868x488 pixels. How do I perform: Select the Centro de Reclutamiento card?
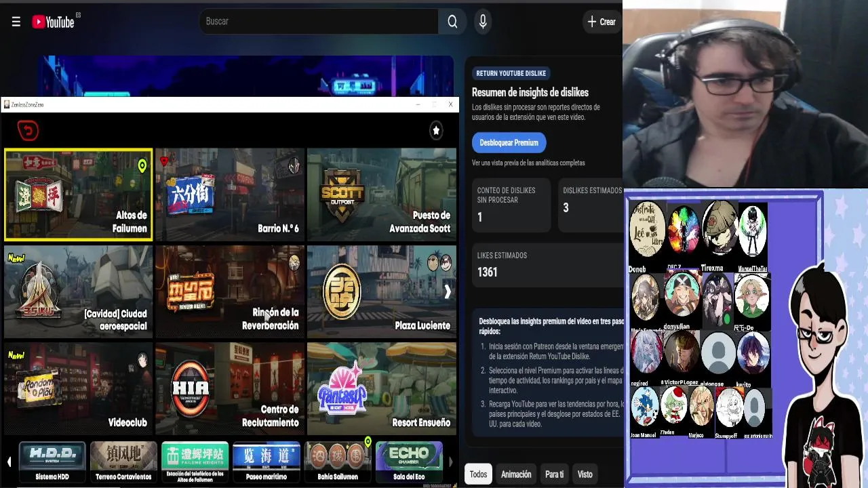click(x=229, y=388)
